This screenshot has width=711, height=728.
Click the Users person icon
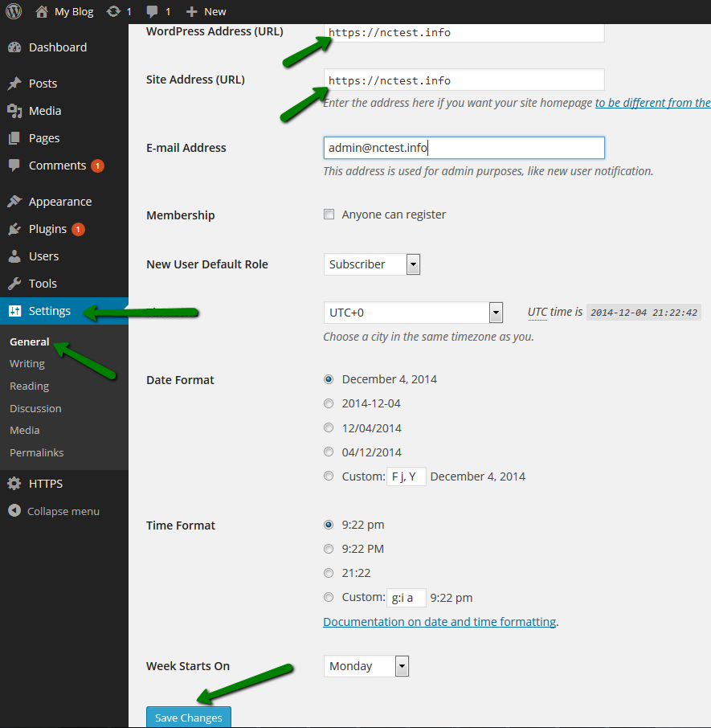click(14, 256)
